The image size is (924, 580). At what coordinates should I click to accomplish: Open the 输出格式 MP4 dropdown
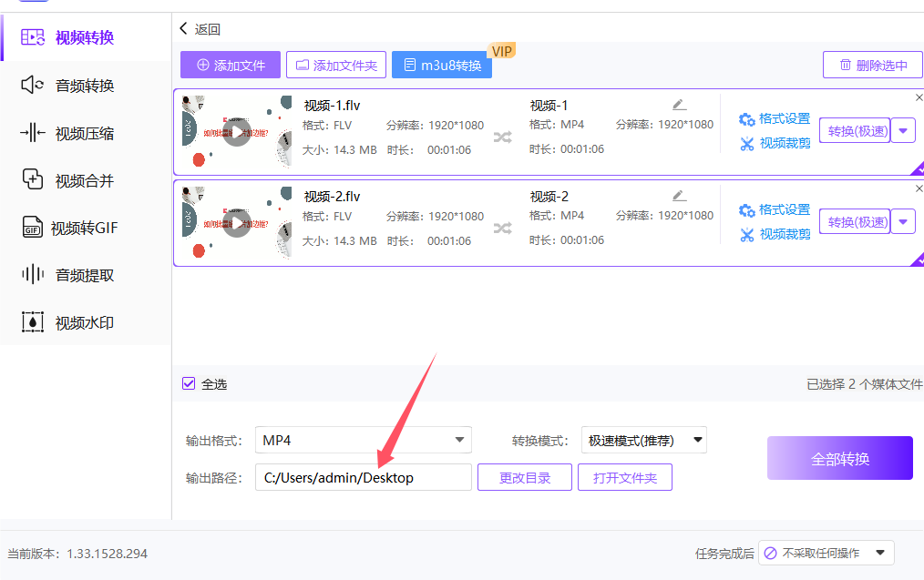point(363,440)
